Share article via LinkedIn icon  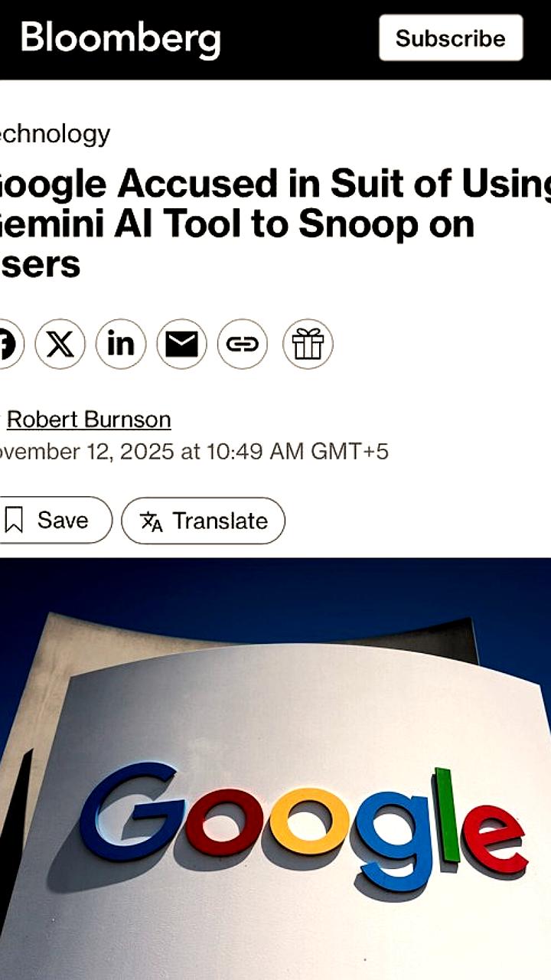121,345
